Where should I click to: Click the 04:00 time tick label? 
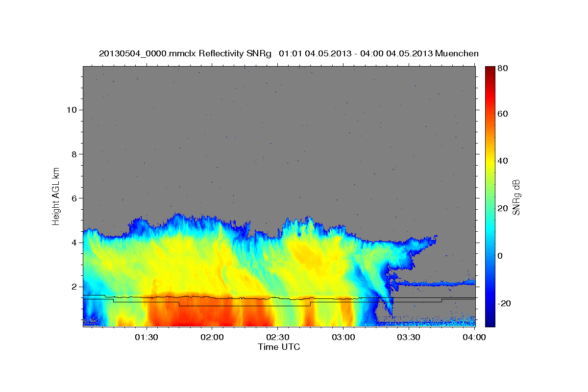474,337
